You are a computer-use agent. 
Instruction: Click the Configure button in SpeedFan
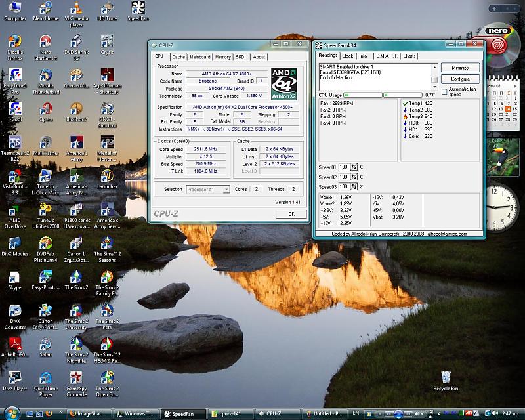460,79
